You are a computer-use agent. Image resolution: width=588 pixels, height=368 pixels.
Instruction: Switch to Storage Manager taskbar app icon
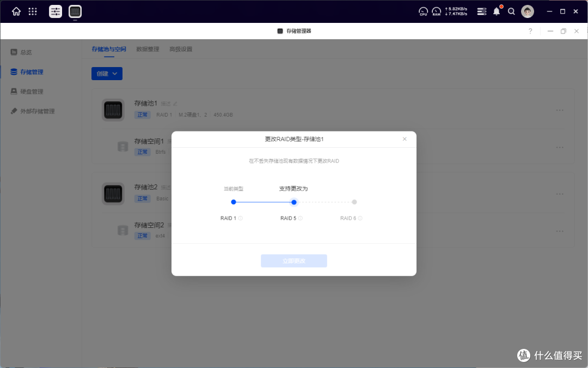pos(75,11)
